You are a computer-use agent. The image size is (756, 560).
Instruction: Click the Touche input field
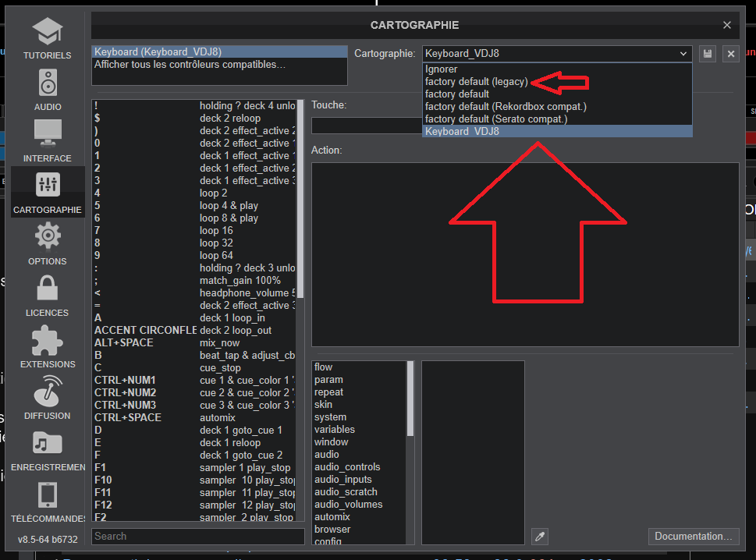367,126
